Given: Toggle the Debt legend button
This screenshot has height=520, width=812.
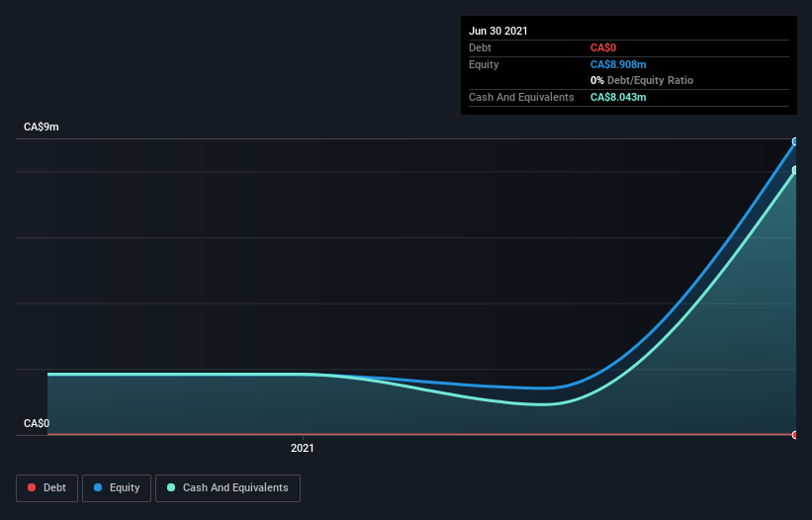Looking at the screenshot, I should click(46, 488).
